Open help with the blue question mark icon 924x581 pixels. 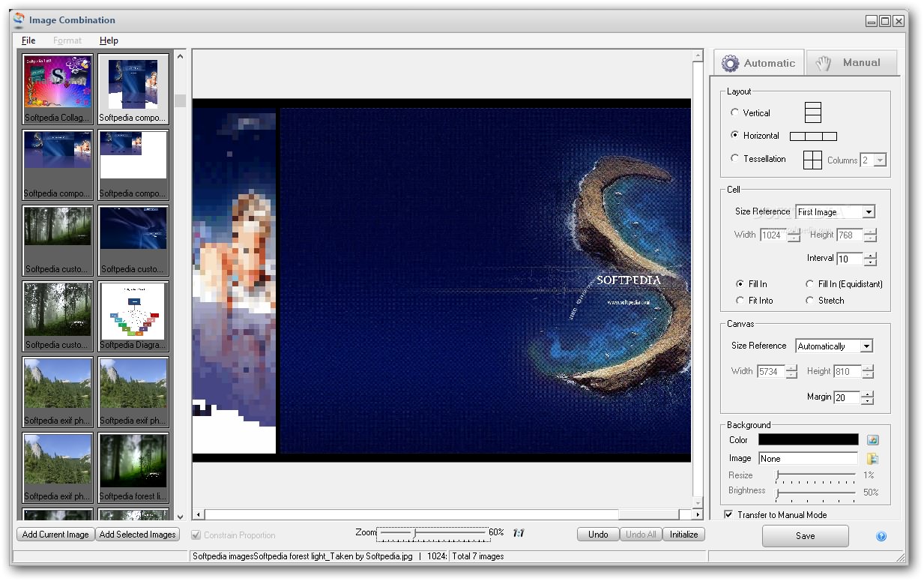[881, 536]
